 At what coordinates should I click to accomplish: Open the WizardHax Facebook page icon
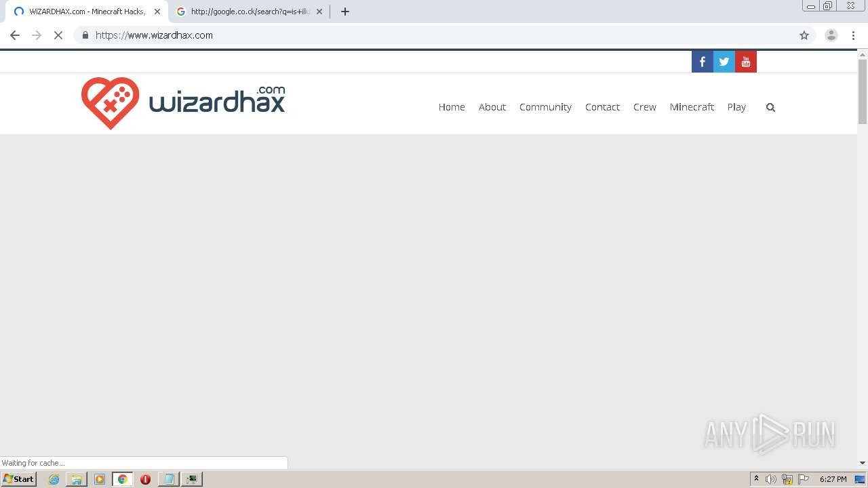click(702, 62)
